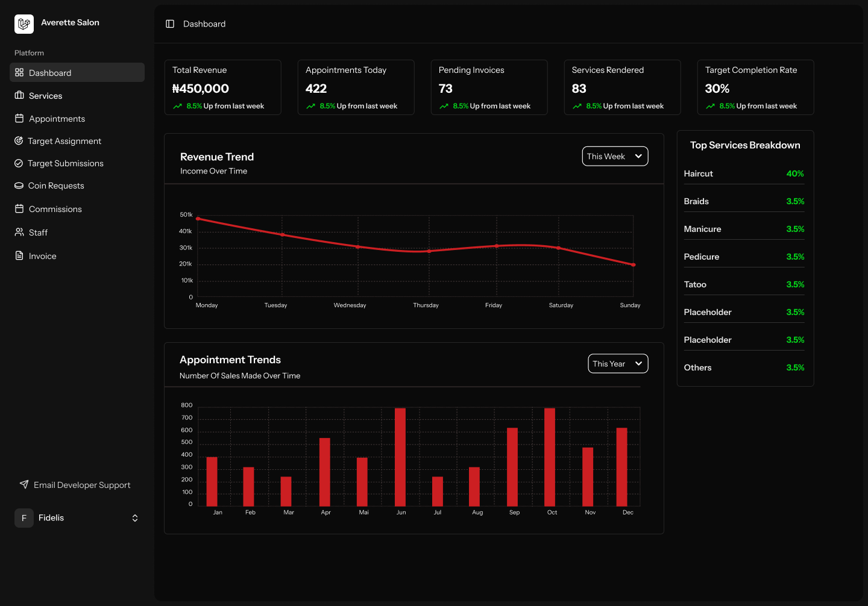Click the Services briefcase icon in sidebar
This screenshot has height=606, width=868.
pyautogui.click(x=19, y=96)
